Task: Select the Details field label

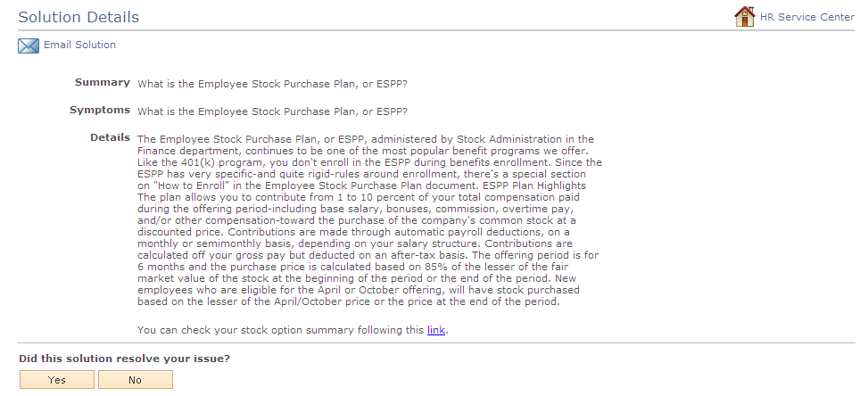Action: click(x=110, y=137)
